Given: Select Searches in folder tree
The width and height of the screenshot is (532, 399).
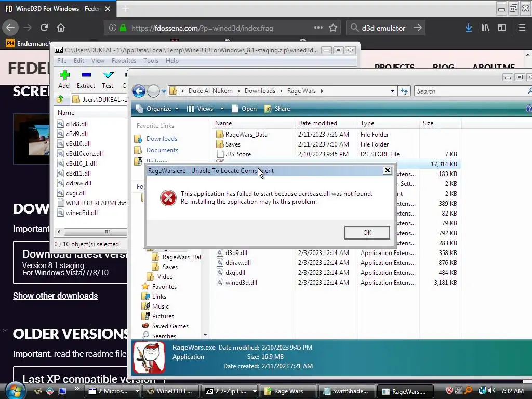Looking at the screenshot, I should pyautogui.click(x=164, y=336).
